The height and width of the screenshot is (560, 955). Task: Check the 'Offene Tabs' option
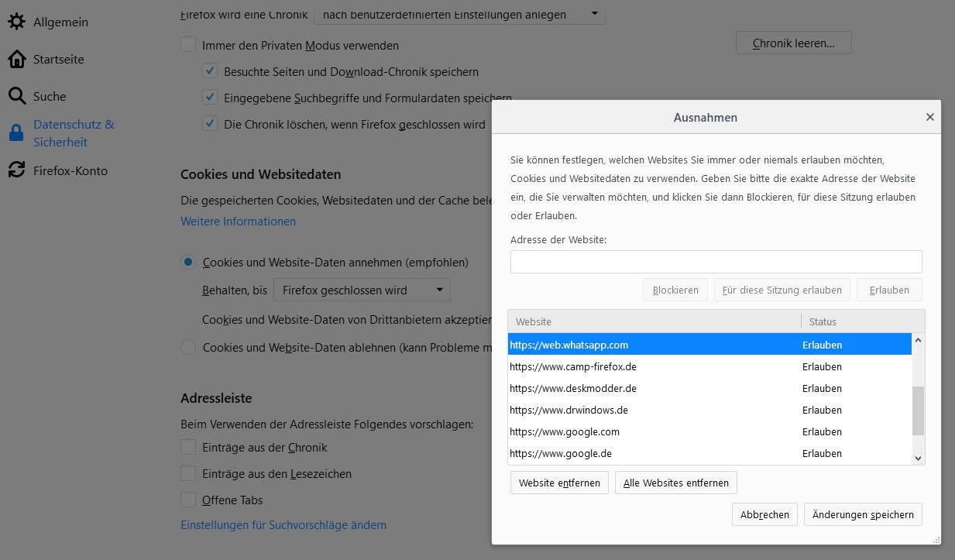click(x=188, y=500)
